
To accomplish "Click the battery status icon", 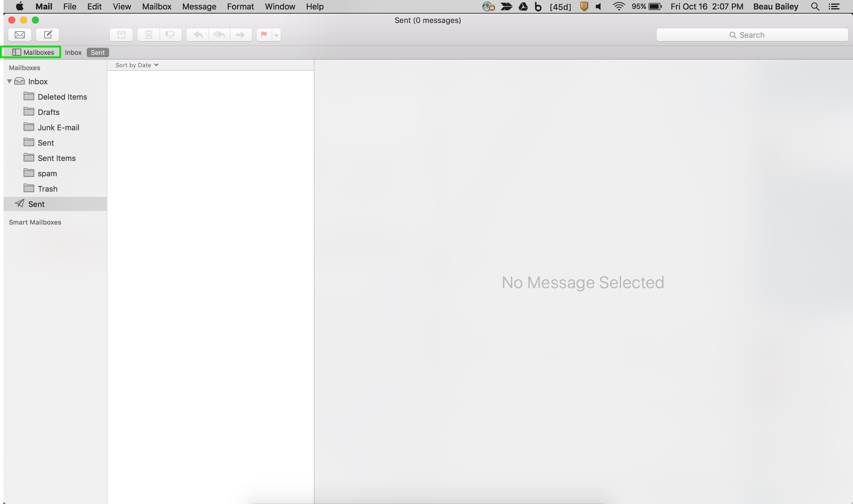I will pos(655,6).
